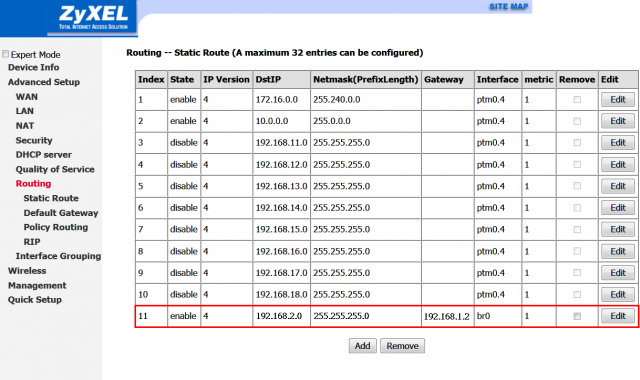Open Security settings
This screenshot has width=640, height=380.
click(x=34, y=140)
